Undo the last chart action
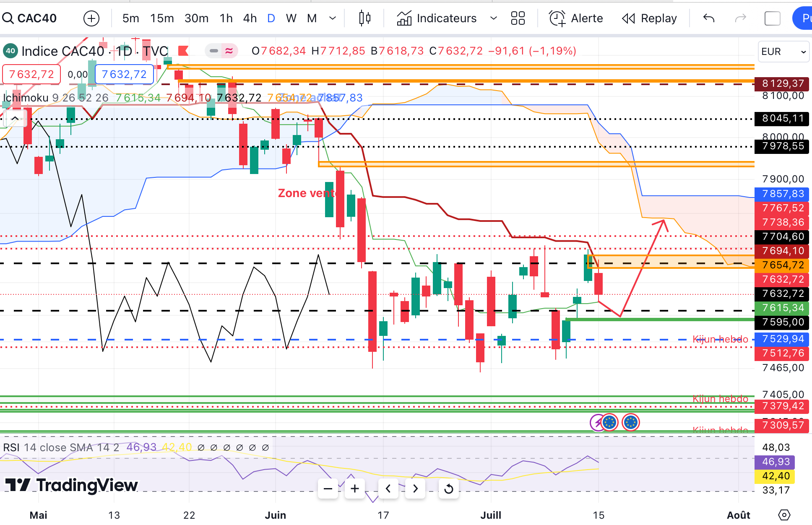 pyautogui.click(x=709, y=18)
